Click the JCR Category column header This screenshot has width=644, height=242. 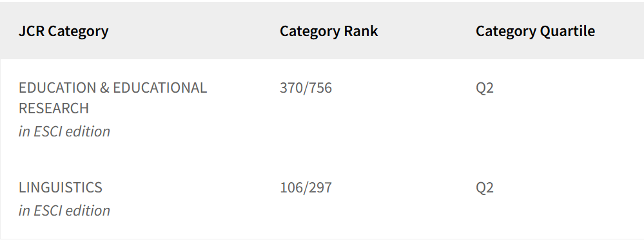coord(64,31)
